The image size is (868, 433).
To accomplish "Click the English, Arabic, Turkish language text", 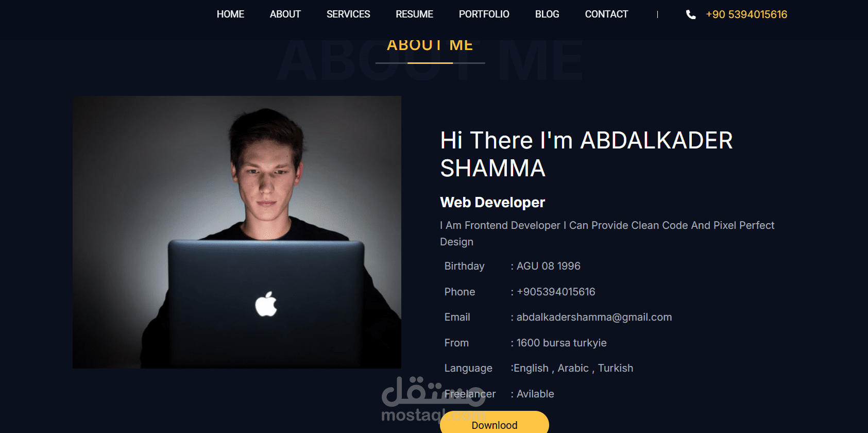I will click(573, 368).
